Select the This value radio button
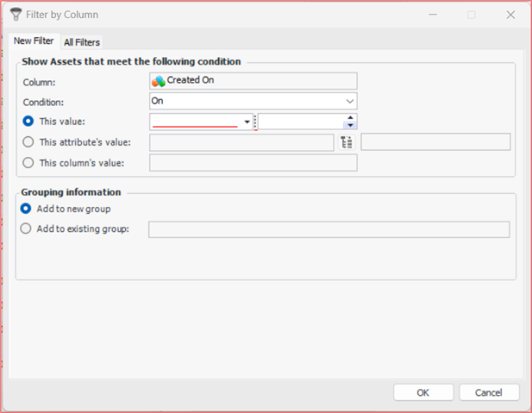This screenshot has width=532, height=413. point(28,122)
